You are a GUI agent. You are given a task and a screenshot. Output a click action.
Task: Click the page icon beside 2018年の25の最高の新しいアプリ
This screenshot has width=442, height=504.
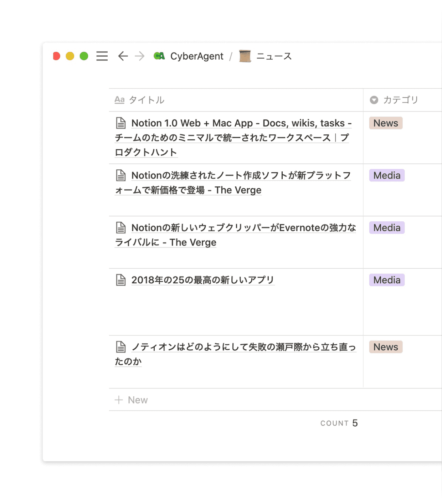tap(121, 279)
